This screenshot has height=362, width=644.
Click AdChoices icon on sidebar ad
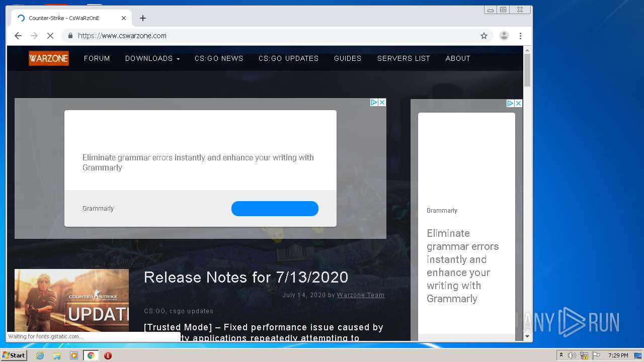(510, 103)
